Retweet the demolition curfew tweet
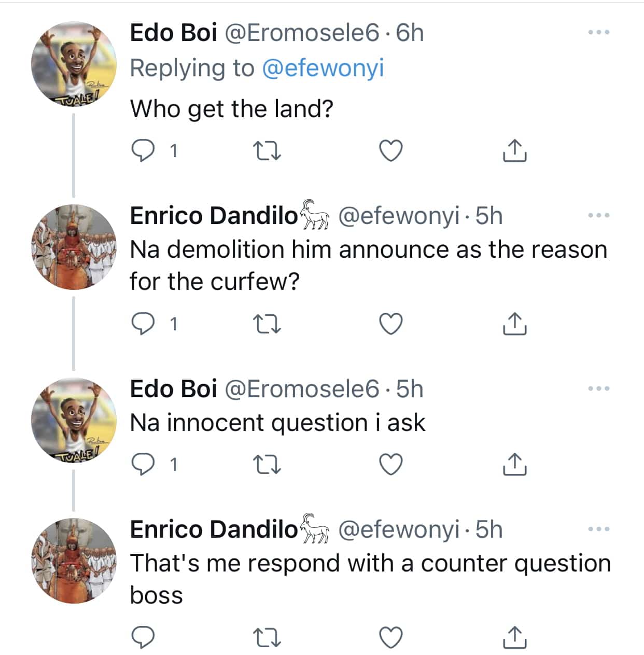Screen dimensions: 644x655 267,324
